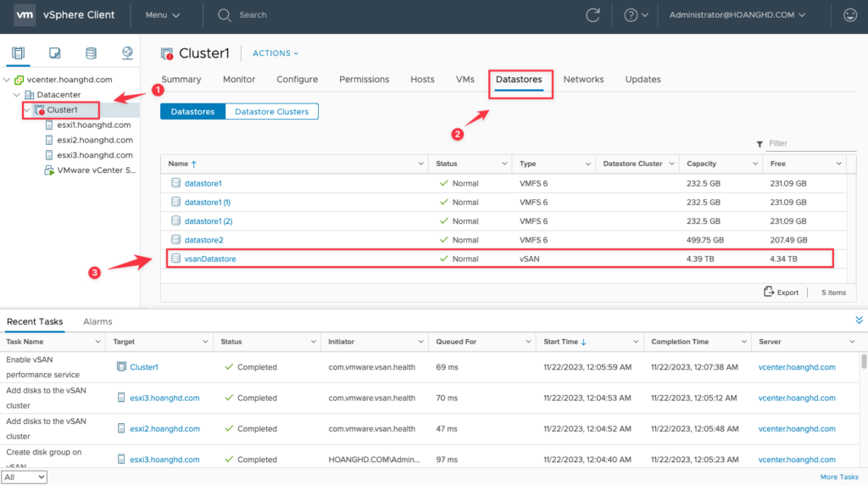The width and height of the screenshot is (868, 485).
Task: Click the Search input field
Action: [253, 15]
